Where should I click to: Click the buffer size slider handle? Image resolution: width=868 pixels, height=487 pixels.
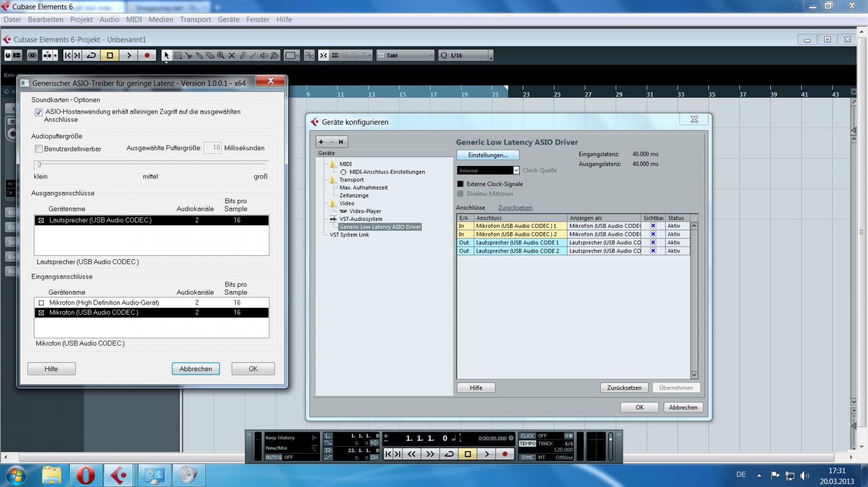click(x=39, y=165)
